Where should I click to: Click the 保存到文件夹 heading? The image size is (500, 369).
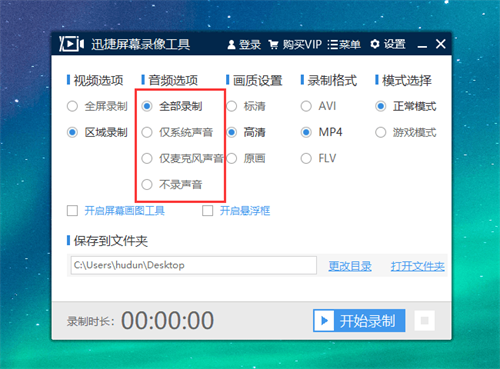(x=111, y=241)
